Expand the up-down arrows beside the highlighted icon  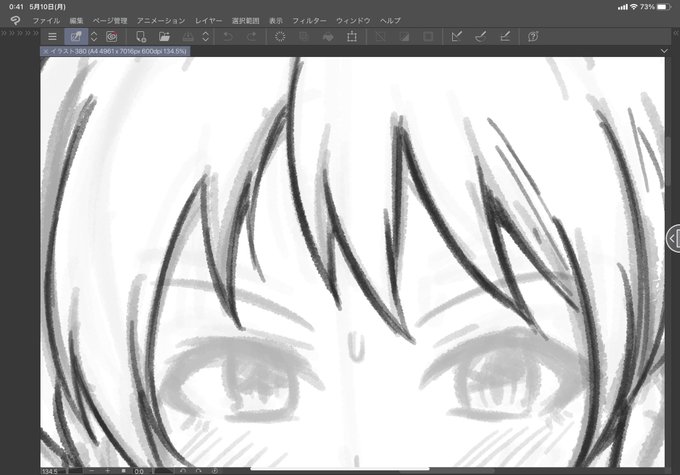[94, 37]
